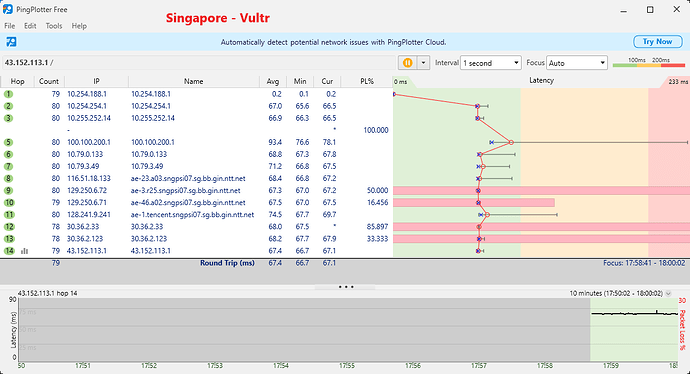Open the Focus dropdown set to Auto

point(577,63)
